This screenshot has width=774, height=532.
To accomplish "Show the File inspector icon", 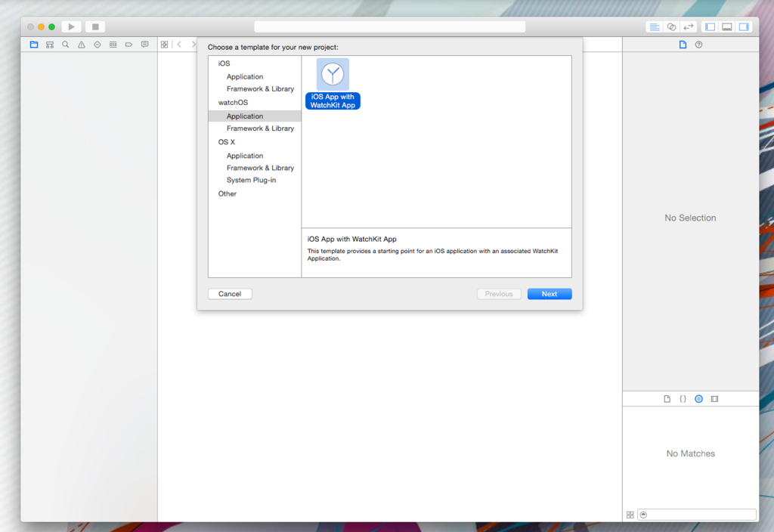I will [683, 45].
